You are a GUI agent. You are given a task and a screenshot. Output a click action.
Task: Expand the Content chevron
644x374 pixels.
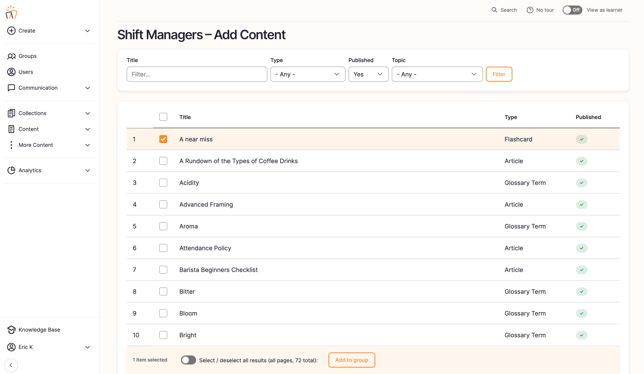[87, 129]
